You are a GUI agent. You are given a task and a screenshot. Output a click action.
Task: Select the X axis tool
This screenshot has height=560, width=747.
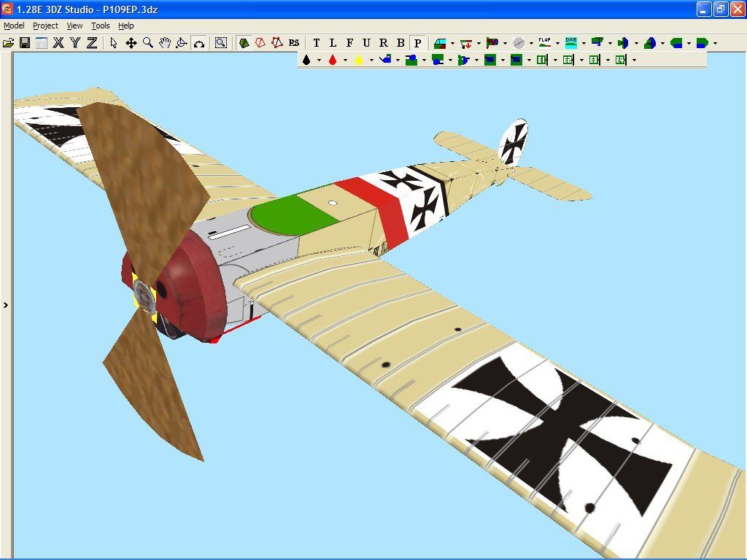click(58, 43)
